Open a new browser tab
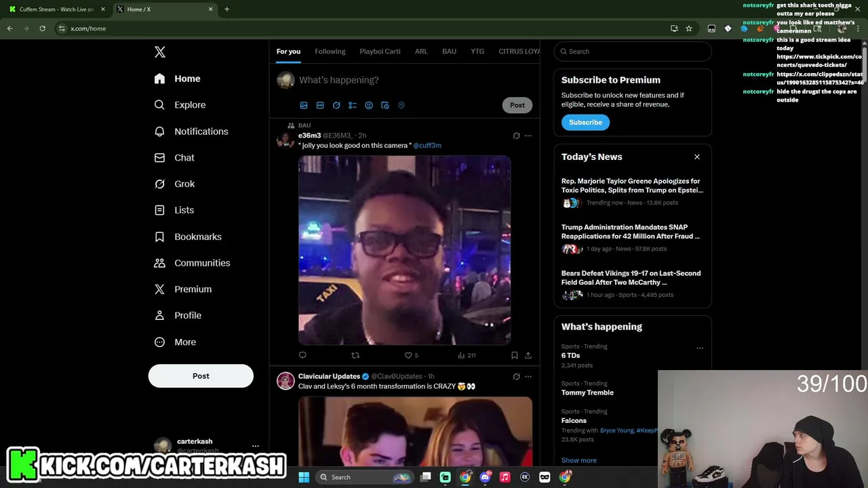868x488 pixels. 226,9
